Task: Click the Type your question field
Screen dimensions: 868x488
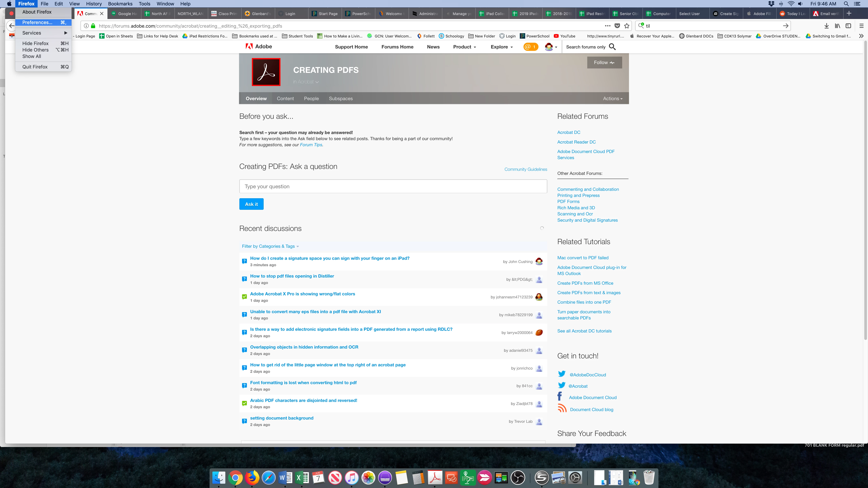Action: [x=393, y=186]
